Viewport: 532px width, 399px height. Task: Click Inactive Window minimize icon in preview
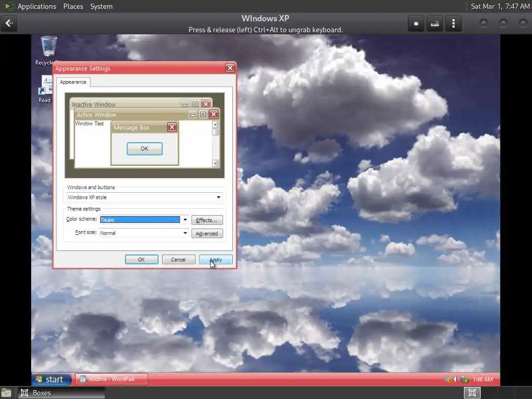point(184,104)
